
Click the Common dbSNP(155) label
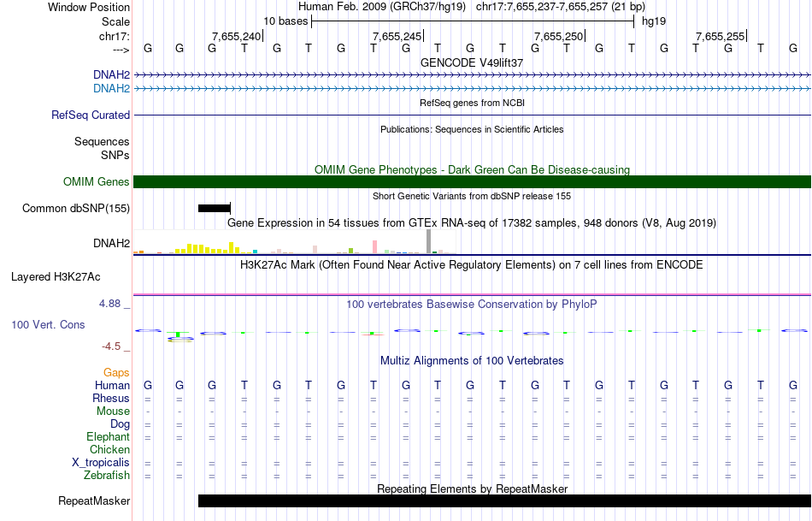[76, 209]
